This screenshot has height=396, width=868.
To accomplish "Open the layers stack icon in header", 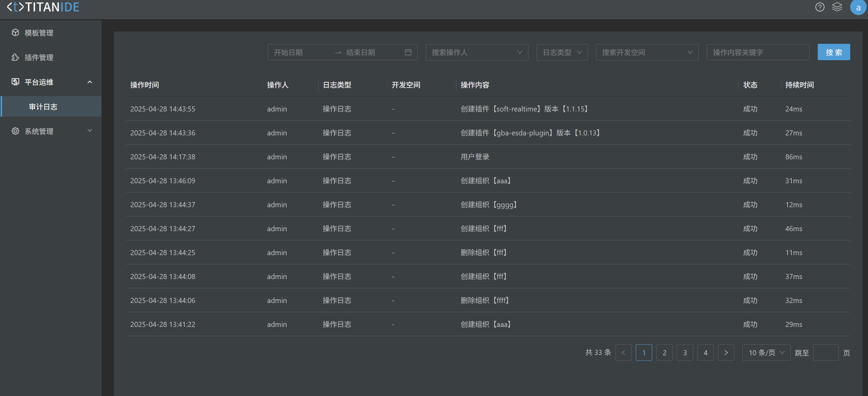I will point(837,7).
